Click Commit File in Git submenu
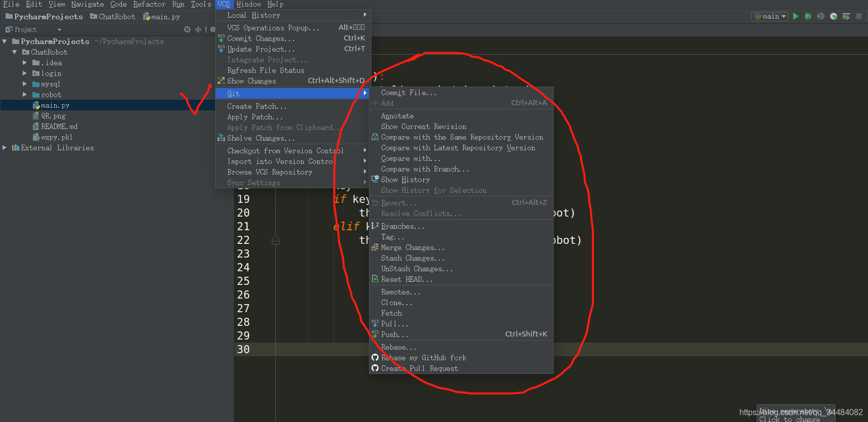The height and width of the screenshot is (422, 868). point(461,93)
